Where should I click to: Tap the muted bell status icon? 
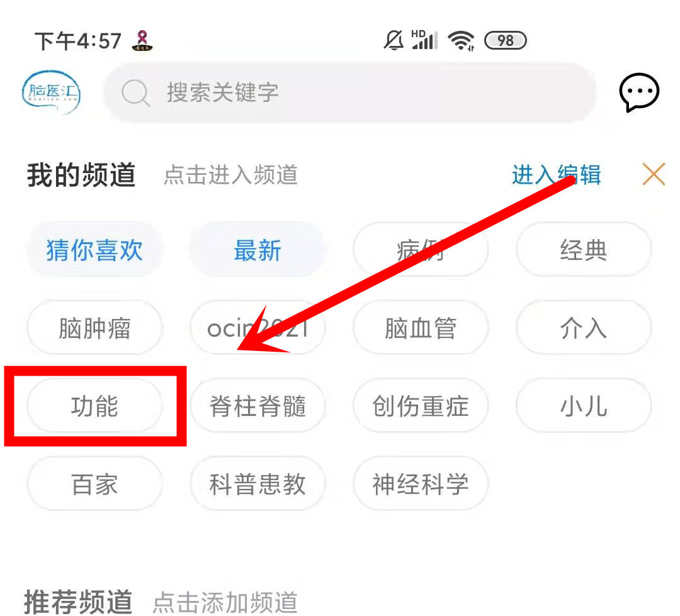(394, 41)
